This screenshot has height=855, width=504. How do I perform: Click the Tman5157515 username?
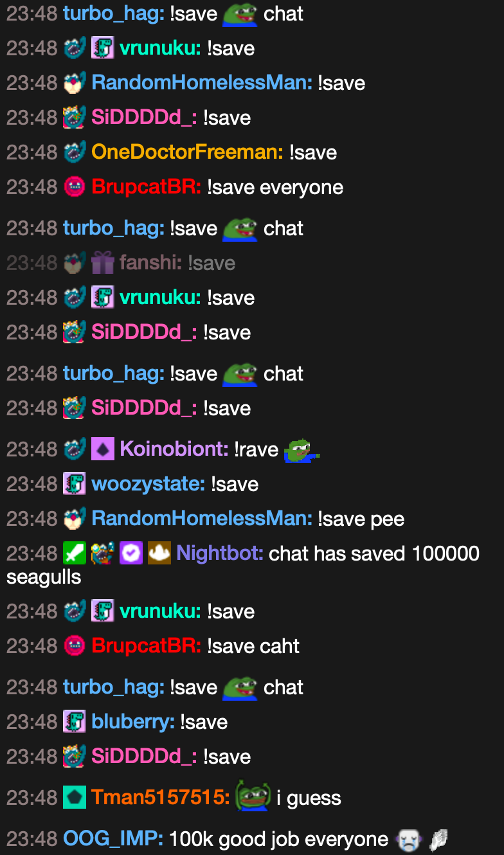click(x=161, y=798)
